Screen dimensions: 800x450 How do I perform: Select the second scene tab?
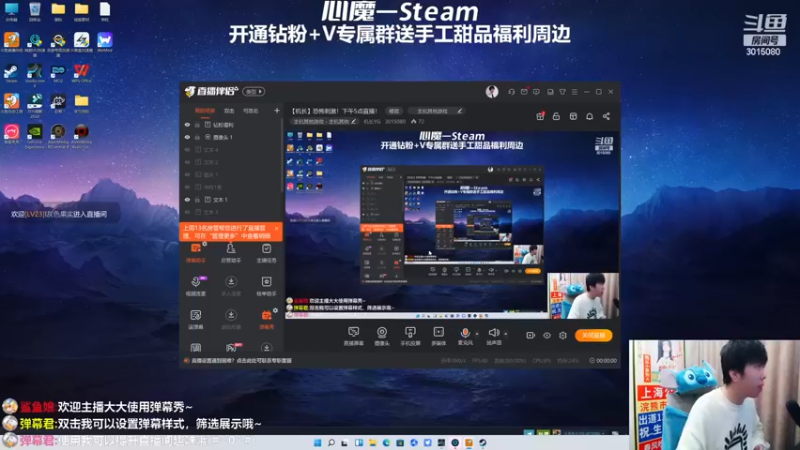click(229, 111)
